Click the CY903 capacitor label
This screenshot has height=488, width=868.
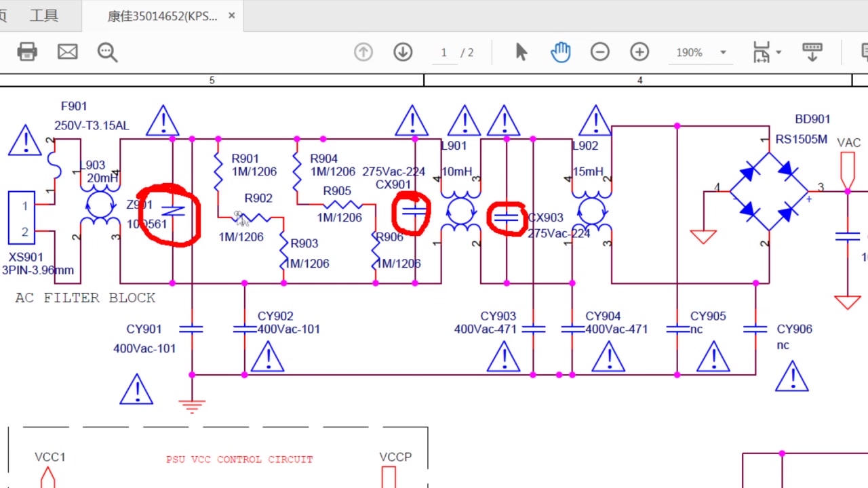[x=498, y=317]
